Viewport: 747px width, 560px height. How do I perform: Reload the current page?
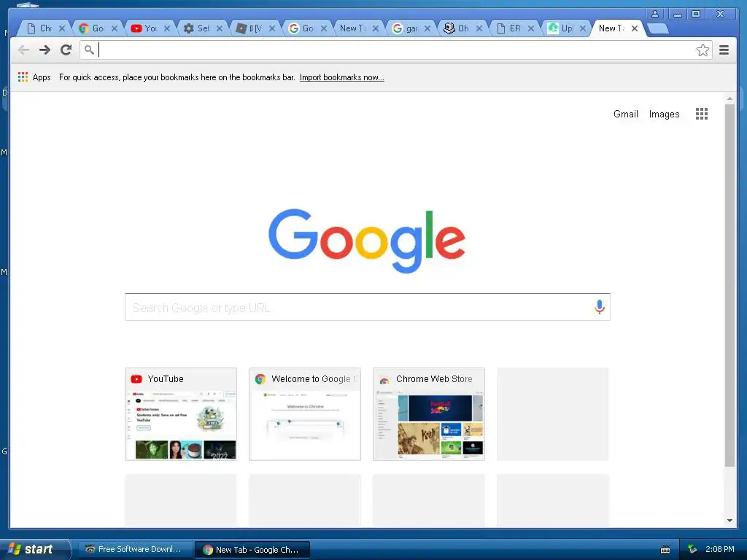click(66, 50)
